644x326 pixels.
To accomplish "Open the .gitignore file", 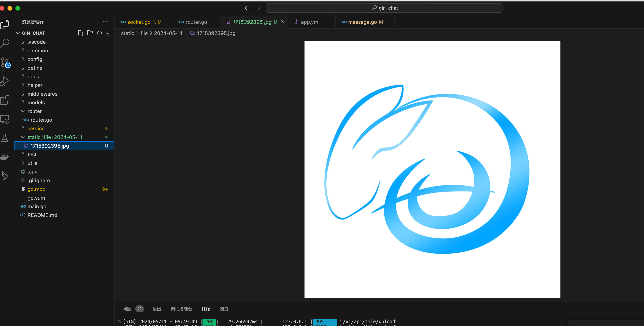I will [64, 181].
